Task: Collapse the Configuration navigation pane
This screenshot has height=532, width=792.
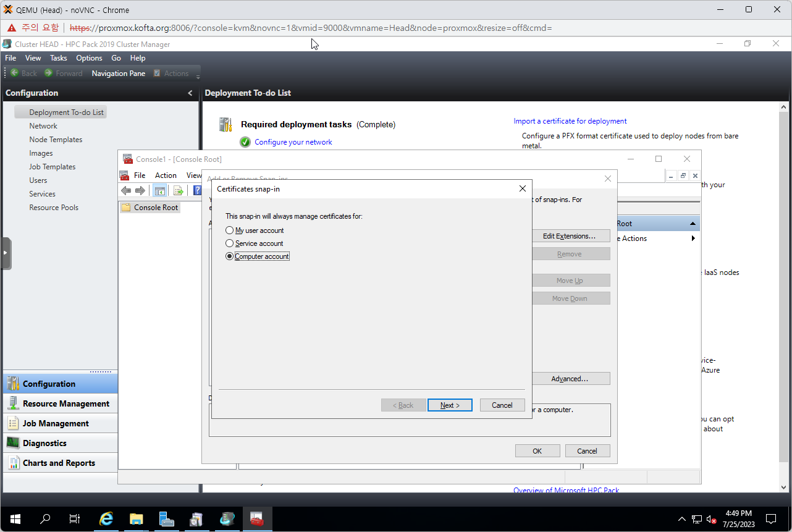Action: point(190,93)
